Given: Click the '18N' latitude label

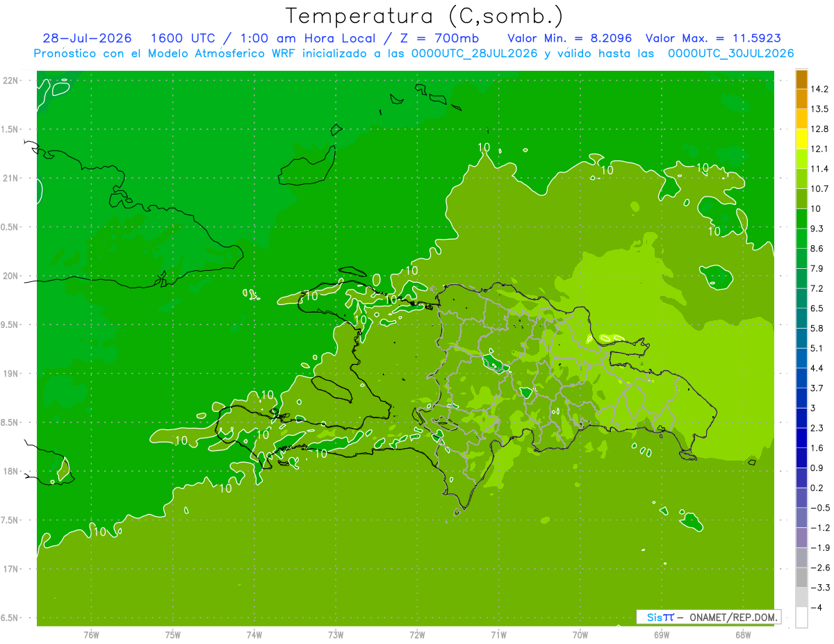Looking at the screenshot, I should click(12, 472).
